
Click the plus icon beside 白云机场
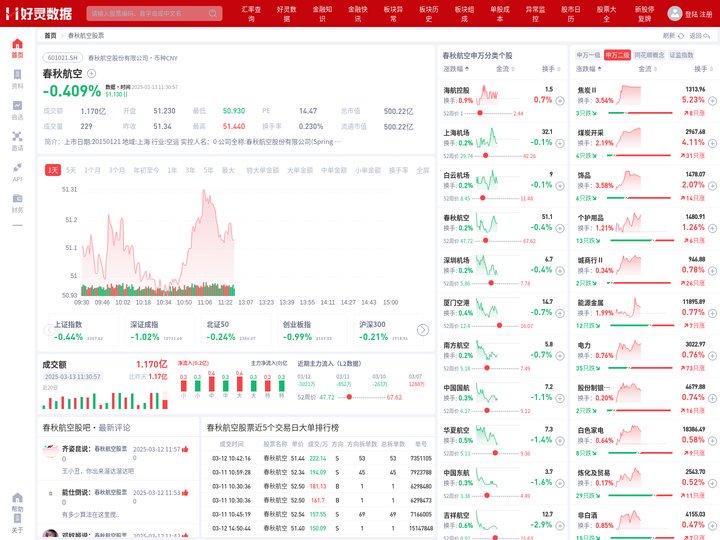click(x=560, y=186)
